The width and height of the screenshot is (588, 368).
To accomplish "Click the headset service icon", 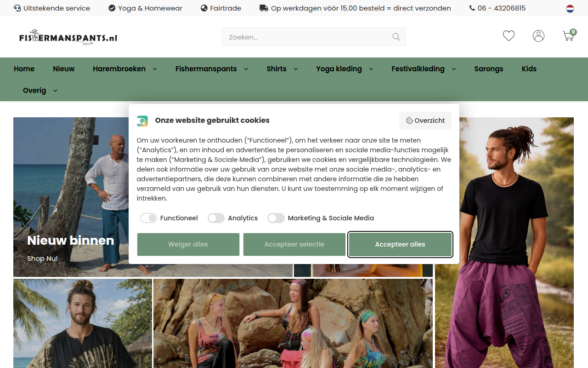I will pos(17,8).
